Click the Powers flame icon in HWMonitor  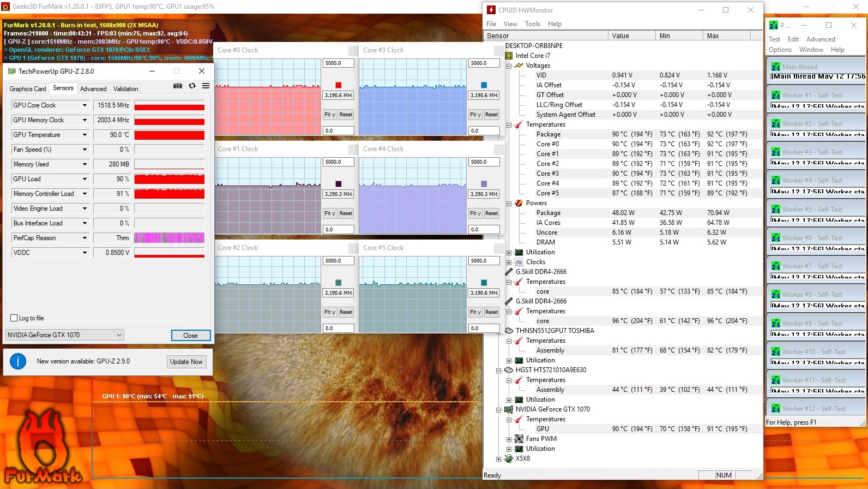click(519, 203)
